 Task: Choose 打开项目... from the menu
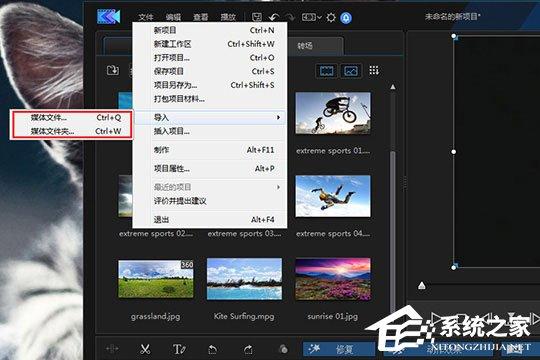[210, 58]
